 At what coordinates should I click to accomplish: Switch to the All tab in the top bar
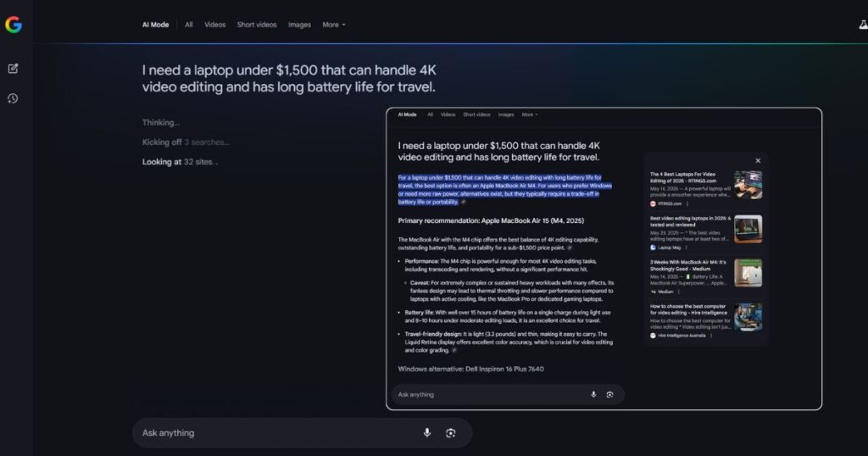(x=189, y=25)
